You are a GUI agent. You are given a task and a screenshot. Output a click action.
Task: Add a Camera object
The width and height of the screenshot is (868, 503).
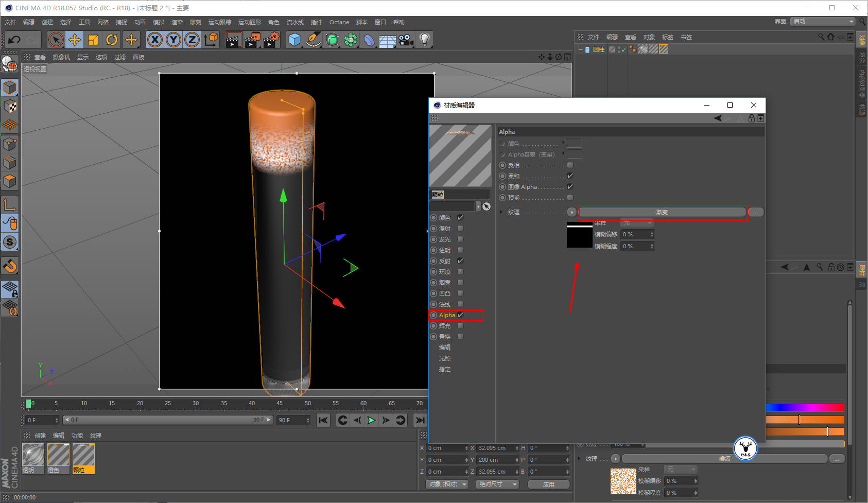[406, 40]
